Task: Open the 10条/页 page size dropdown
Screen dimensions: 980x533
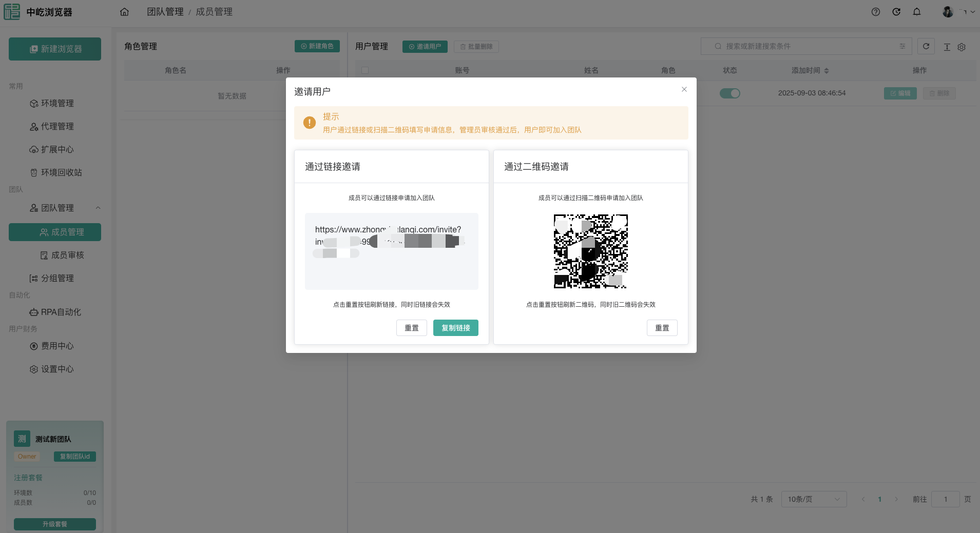Action: 814,499
